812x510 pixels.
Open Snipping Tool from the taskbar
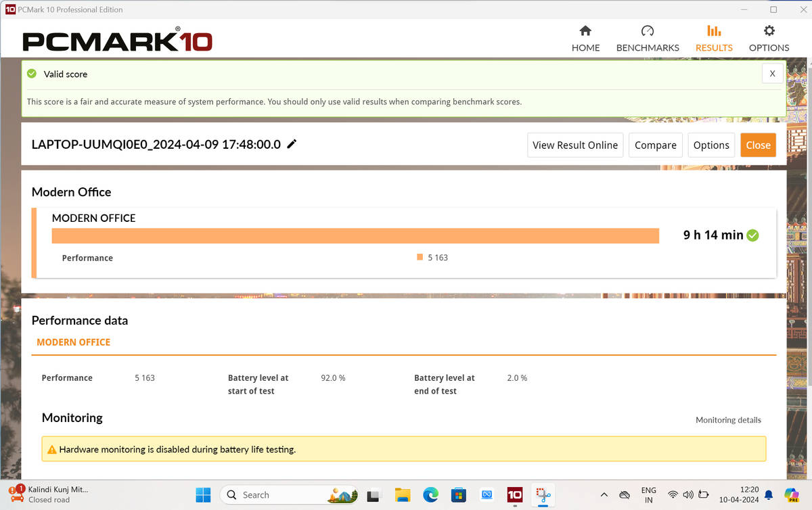[542, 494]
